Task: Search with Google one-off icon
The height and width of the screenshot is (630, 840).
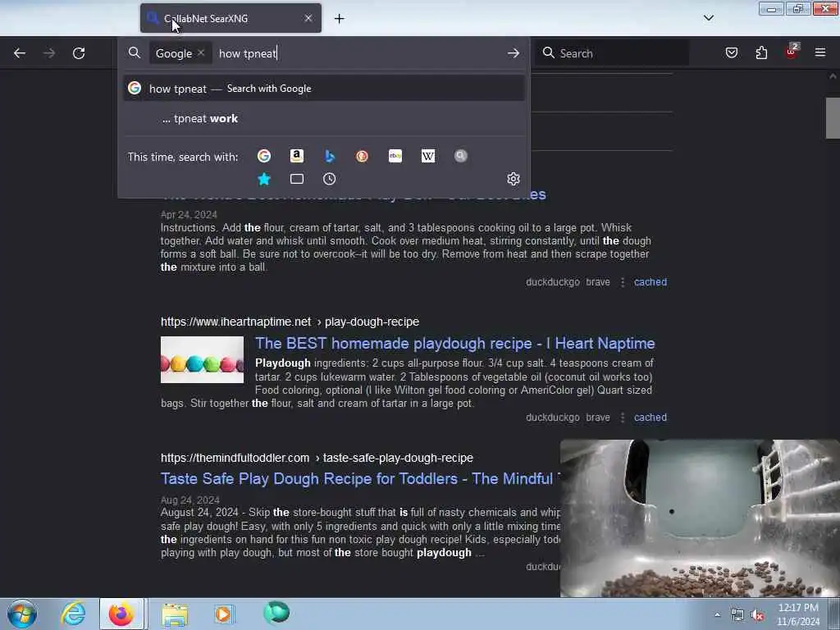Action: coord(264,156)
